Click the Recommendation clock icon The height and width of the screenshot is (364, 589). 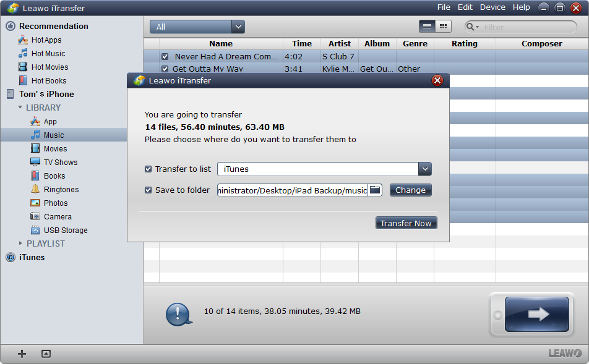(x=11, y=26)
